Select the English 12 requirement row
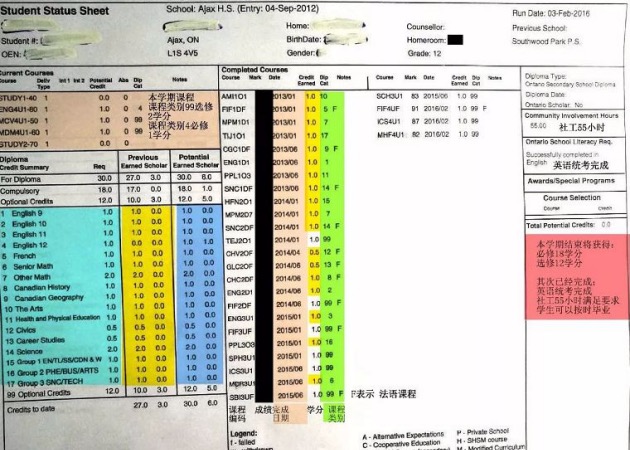This screenshot has width=630, height=450. click(x=110, y=244)
